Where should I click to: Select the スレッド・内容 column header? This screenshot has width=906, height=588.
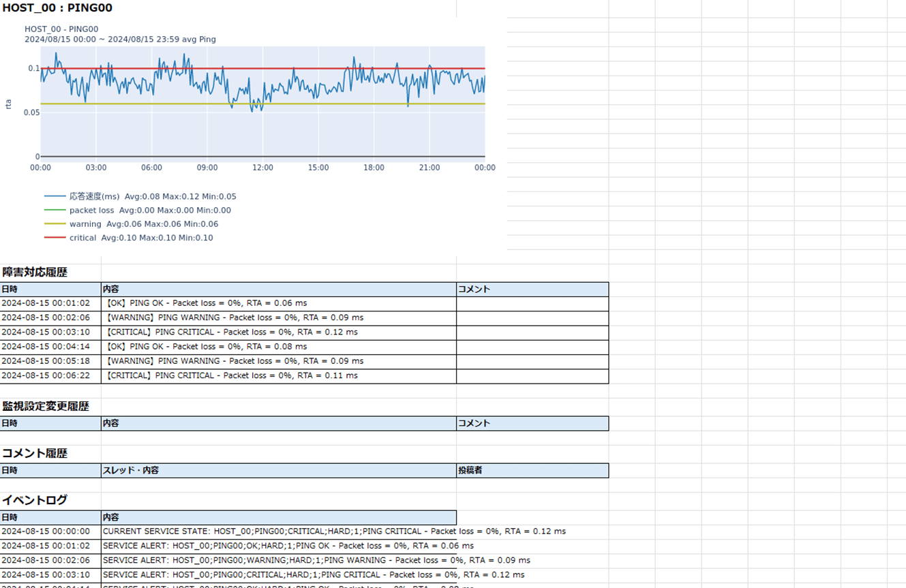[279, 471]
